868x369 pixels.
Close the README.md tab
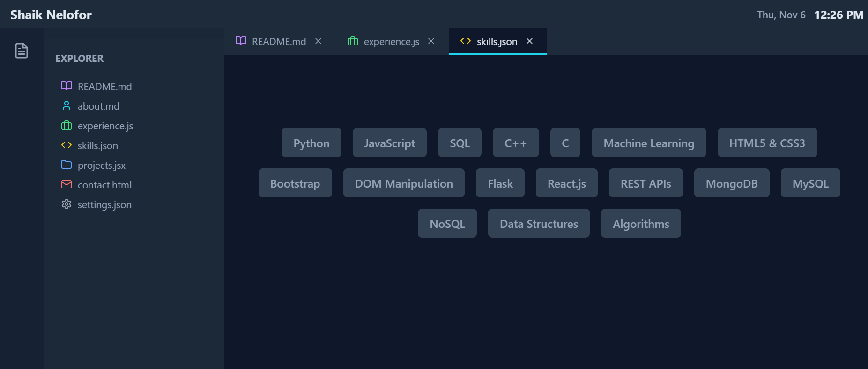point(319,41)
